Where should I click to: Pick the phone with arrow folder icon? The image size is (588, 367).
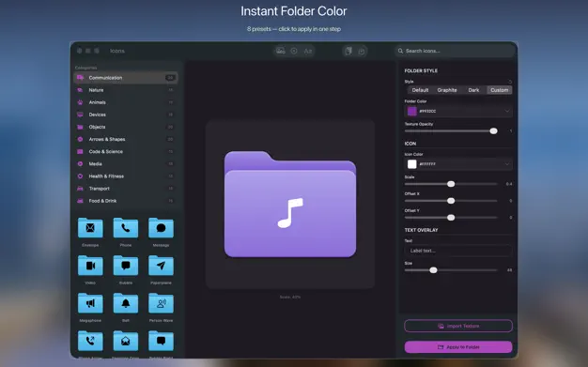(90, 341)
